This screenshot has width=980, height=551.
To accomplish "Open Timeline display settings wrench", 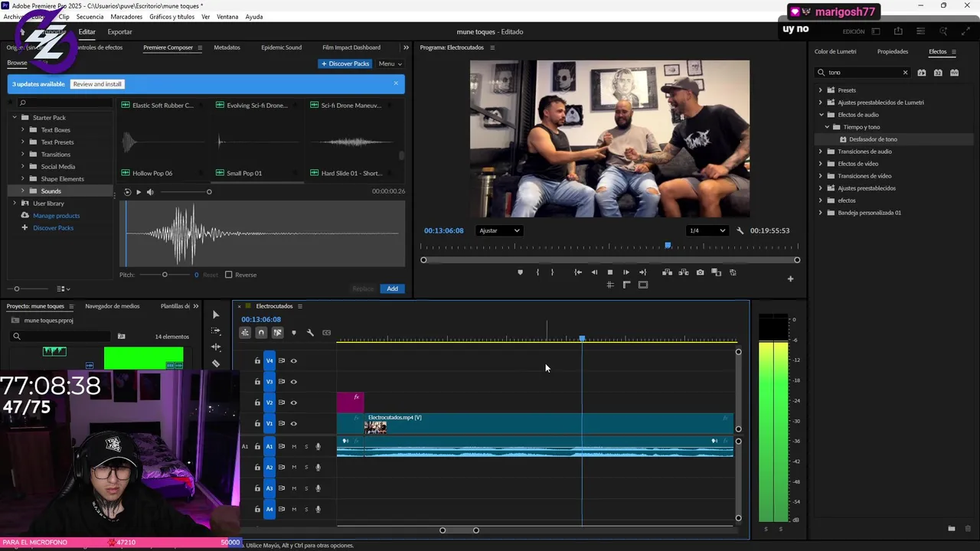I will pos(310,333).
